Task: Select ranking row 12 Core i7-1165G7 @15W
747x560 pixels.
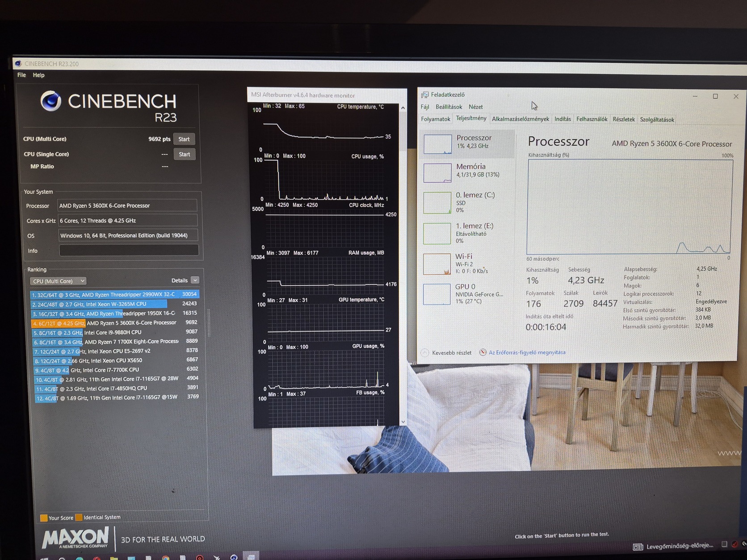Action: pyautogui.click(x=117, y=397)
